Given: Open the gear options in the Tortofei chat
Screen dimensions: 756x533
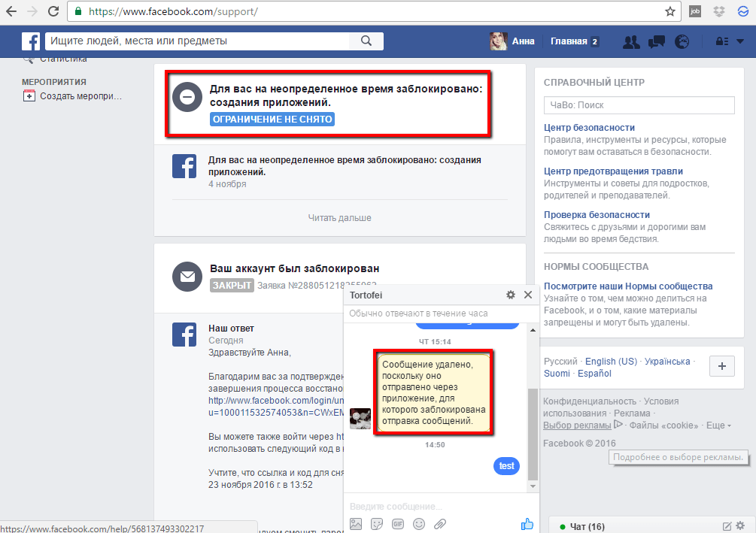Looking at the screenshot, I should (x=510, y=295).
